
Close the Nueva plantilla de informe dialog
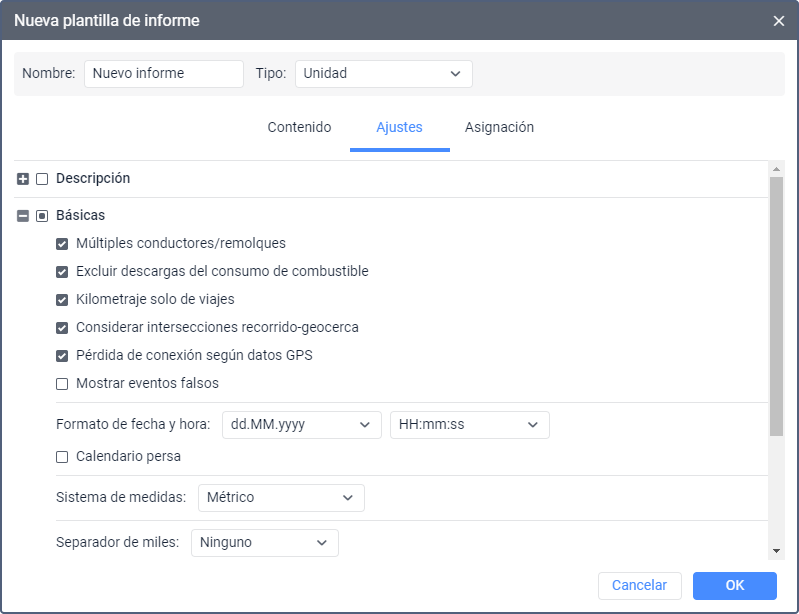778,21
